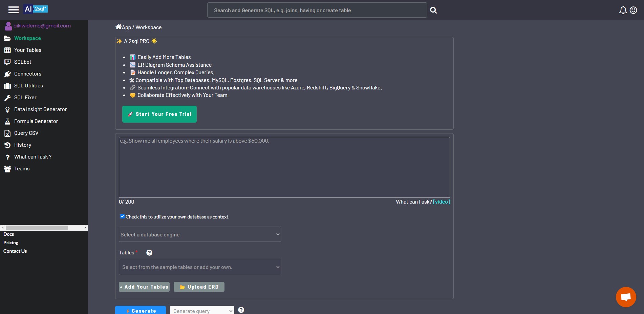The image size is (644, 314).
Task: Click the Upload ERD button
Action: click(199, 287)
